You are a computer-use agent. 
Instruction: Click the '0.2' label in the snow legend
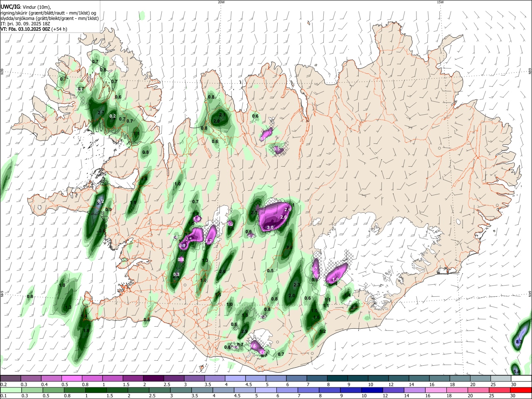[x=3, y=384]
